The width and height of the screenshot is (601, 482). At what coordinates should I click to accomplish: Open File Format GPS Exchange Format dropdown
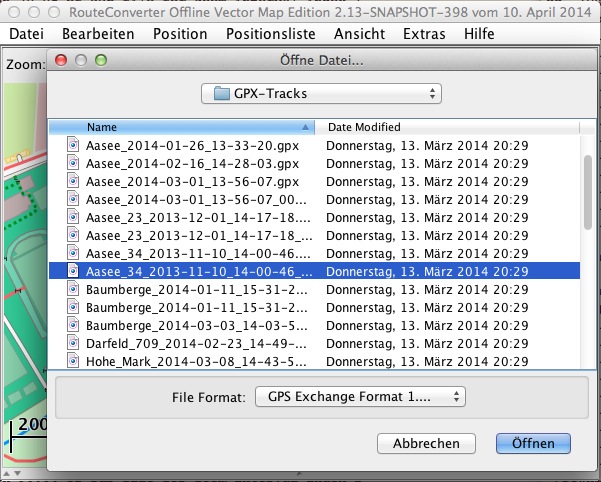tap(360, 397)
